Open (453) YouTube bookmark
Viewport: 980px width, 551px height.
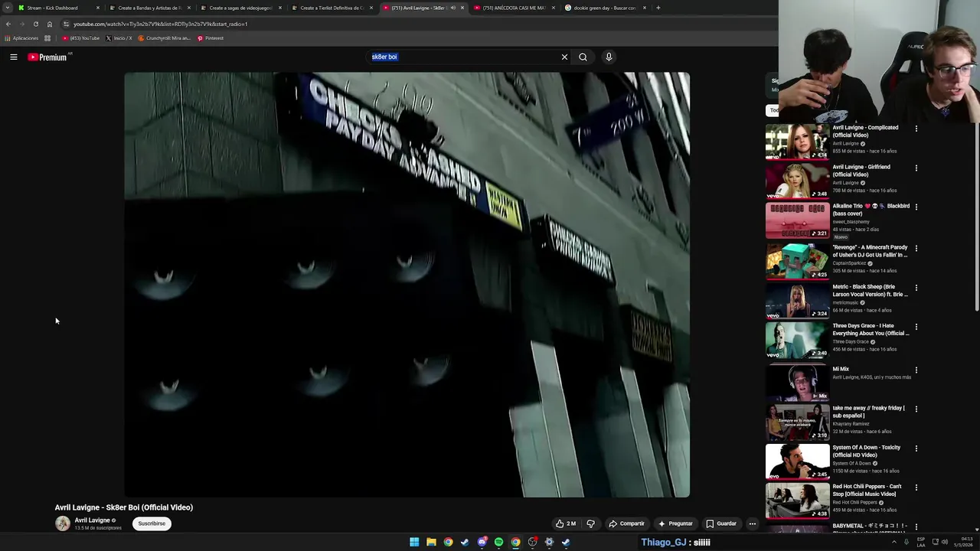(x=81, y=38)
